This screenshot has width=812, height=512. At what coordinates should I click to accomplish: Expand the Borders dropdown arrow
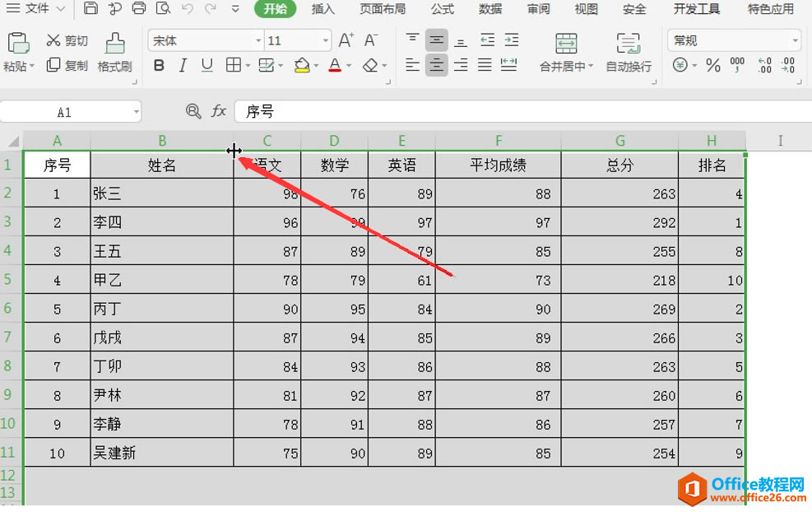coord(248,66)
